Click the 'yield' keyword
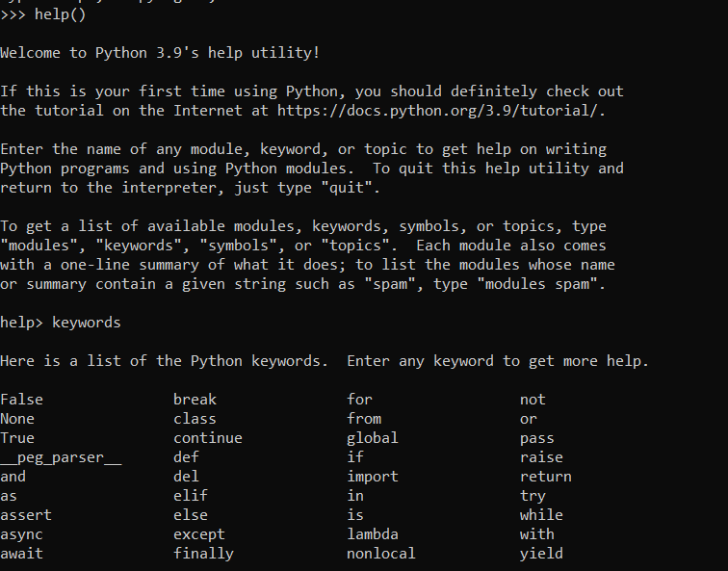Screen dimensions: 728x571 coord(541,554)
